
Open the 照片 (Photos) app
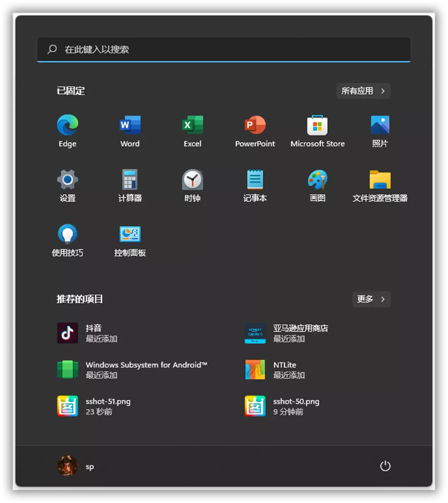380,125
